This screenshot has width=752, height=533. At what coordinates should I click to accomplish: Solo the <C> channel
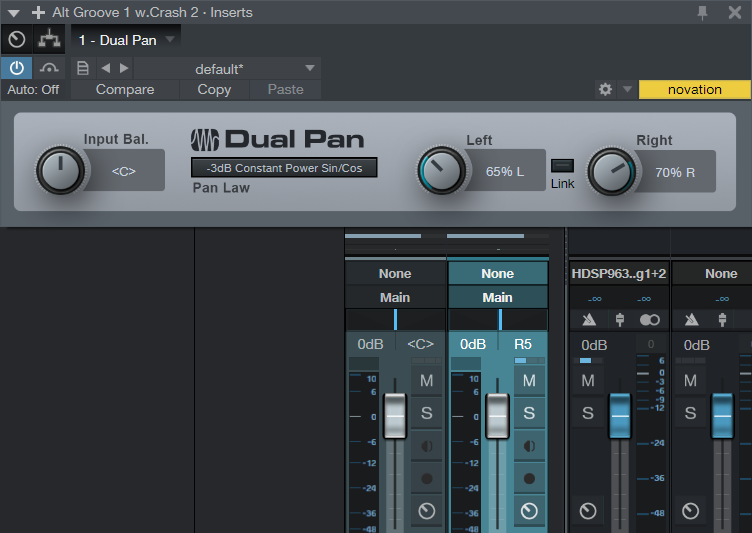click(x=426, y=413)
